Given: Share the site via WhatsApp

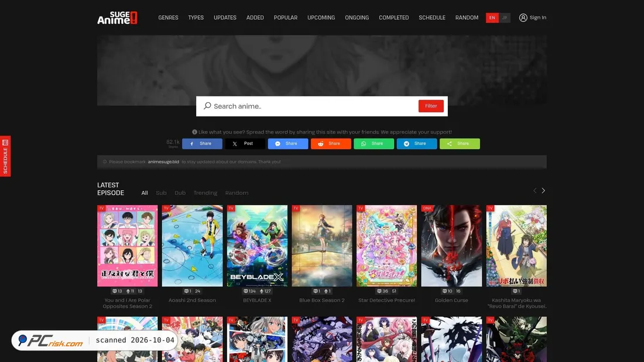Looking at the screenshot, I should [x=374, y=144].
